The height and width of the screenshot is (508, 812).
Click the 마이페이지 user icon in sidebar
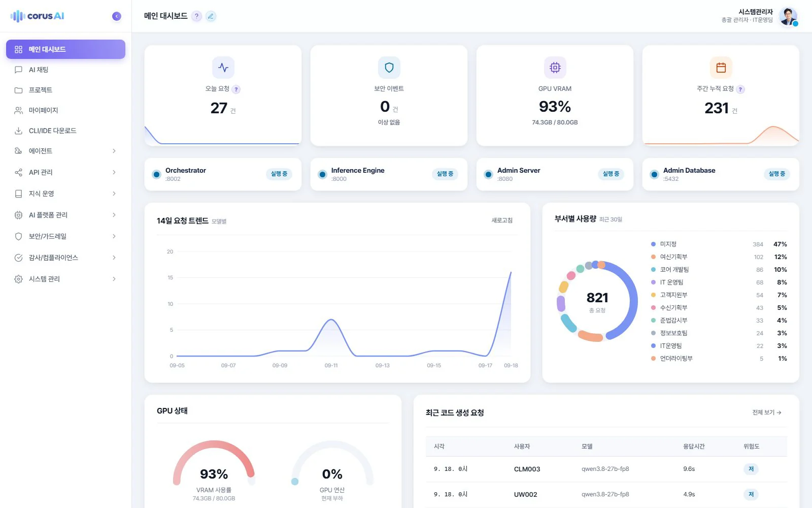click(19, 110)
